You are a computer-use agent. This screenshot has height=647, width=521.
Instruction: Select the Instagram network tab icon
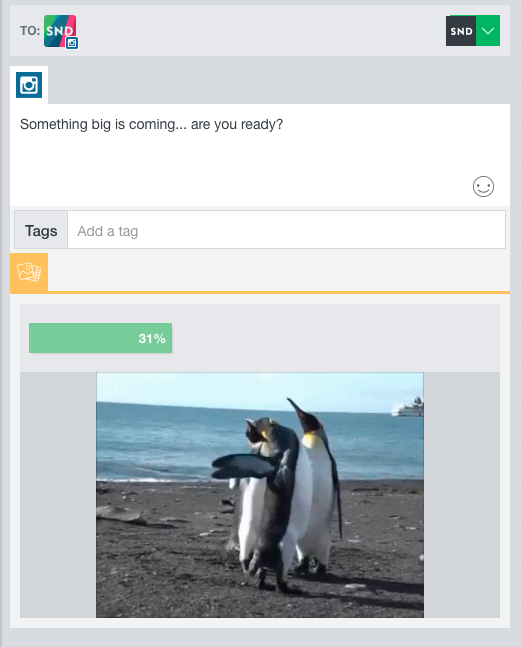[29, 85]
